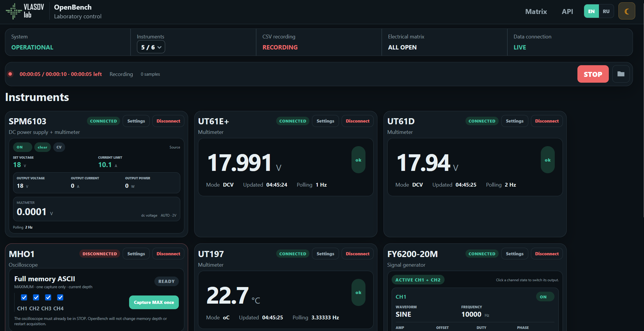Click the red recording indicator dot

[10, 74]
